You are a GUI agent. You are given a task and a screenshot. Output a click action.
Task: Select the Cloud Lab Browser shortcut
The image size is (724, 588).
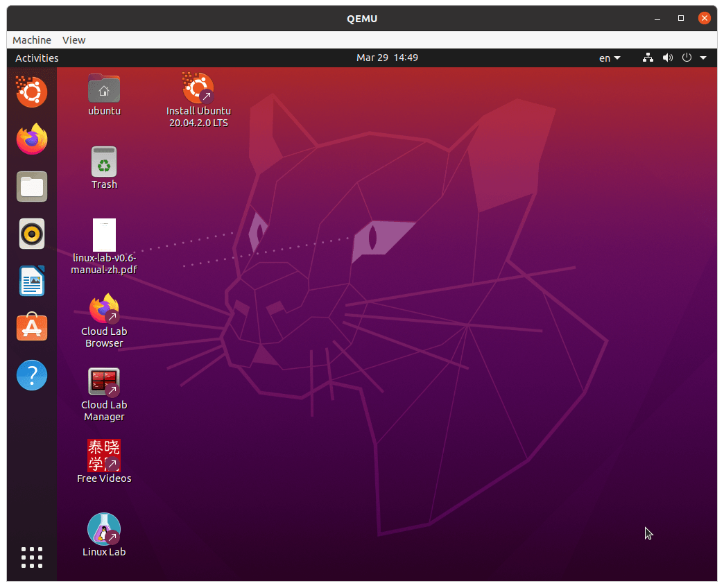[104, 320]
